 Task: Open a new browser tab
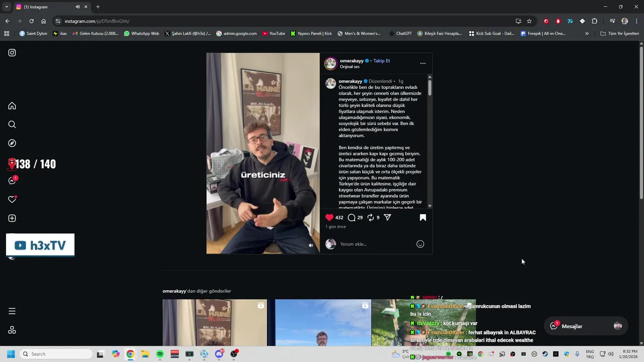point(98,7)
